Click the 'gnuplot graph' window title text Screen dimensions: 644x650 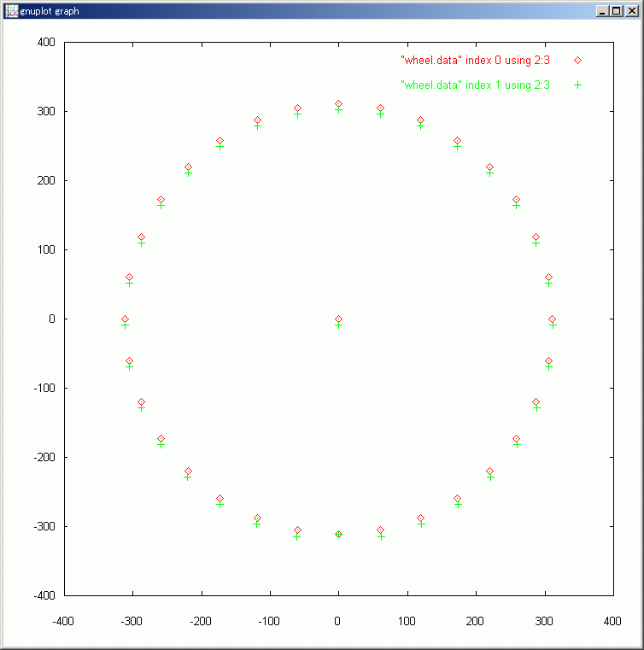[50, 11]
